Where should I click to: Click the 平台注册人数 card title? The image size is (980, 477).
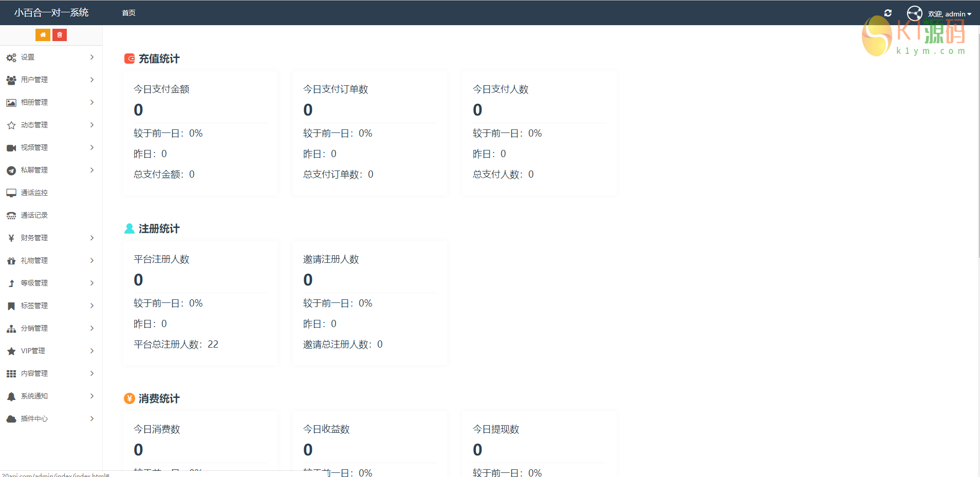coord(161,259)
